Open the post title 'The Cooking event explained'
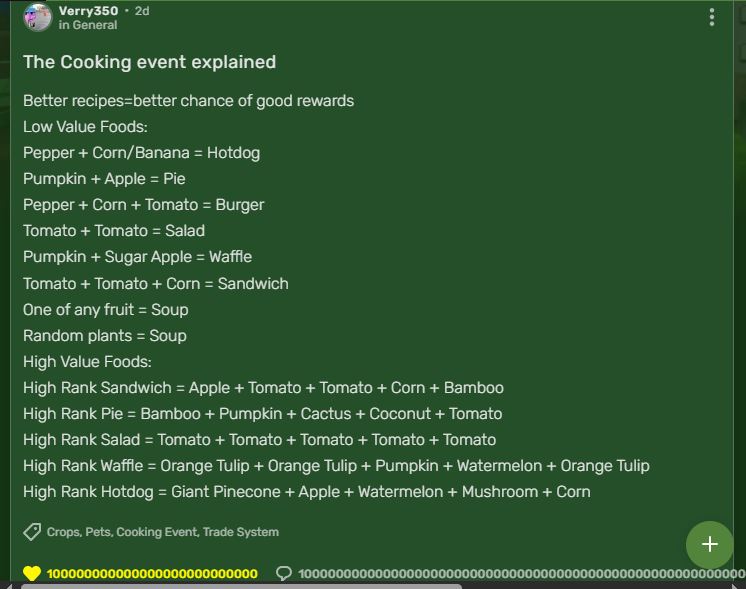 pos(149,62)
